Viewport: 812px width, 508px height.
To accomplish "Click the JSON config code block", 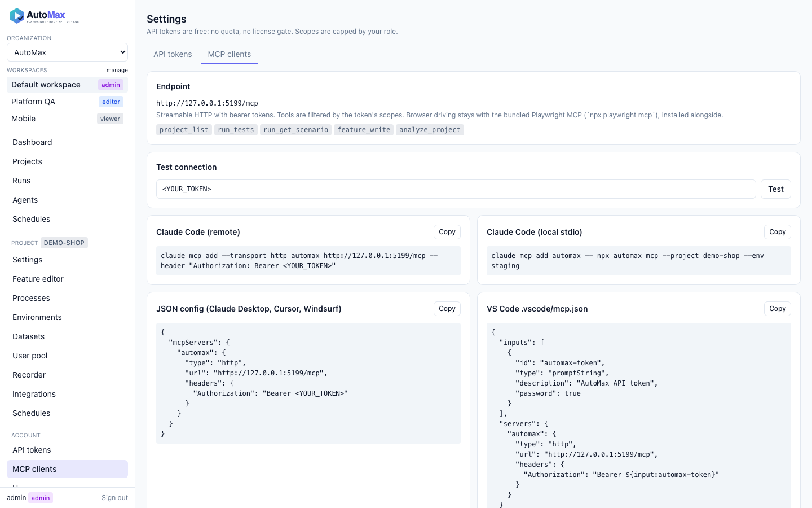I will [x=308, y=383].
